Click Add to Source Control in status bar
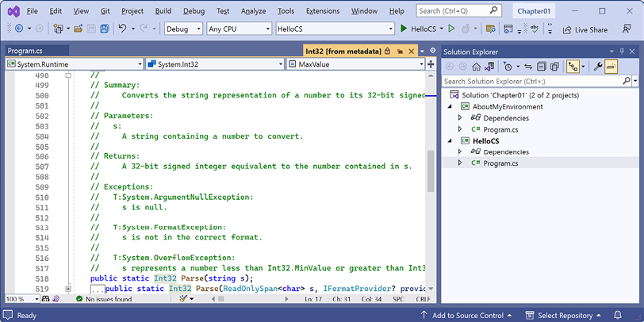This screenshot has height=322, width=644. (466, 316)
